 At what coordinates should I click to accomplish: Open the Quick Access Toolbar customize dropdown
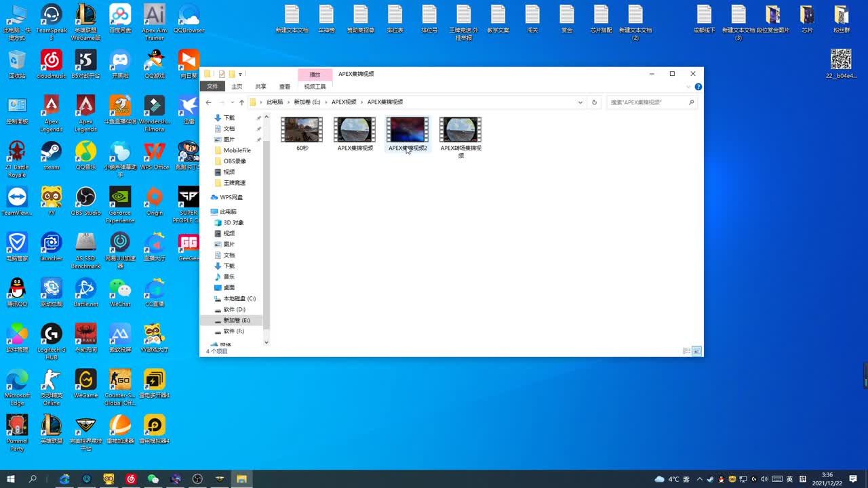[x=240, y=74]
